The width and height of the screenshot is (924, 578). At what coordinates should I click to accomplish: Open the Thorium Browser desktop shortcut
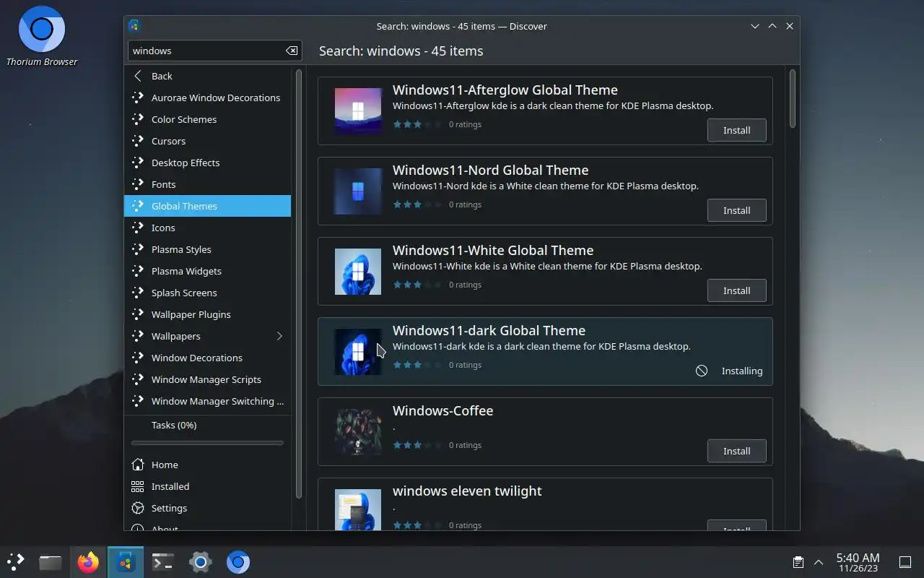[x=42, y=36]
